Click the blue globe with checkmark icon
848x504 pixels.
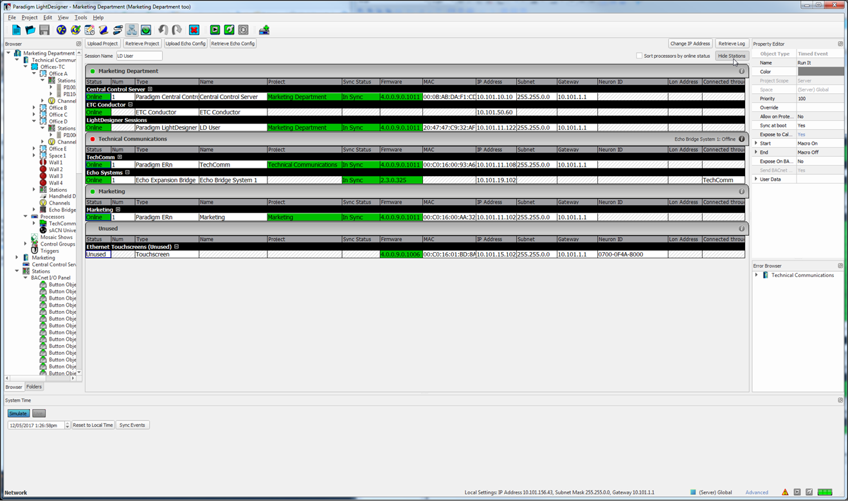[76, 30]
